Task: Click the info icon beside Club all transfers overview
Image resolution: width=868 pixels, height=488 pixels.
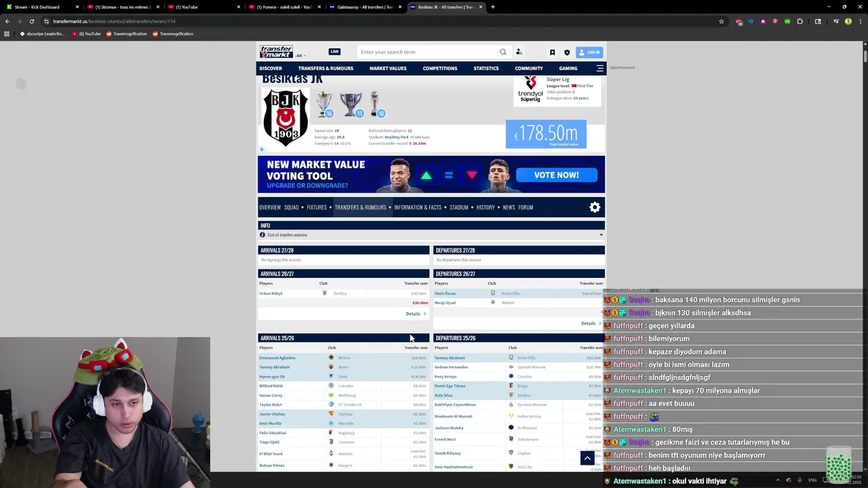Action: pyautogui.click(x=262, y=235)
